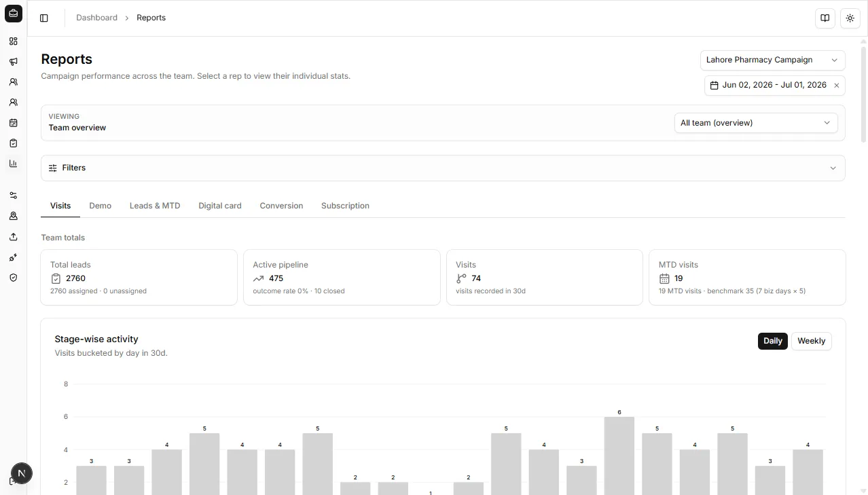Open the calendar icon in sidebar

[14, 123]
